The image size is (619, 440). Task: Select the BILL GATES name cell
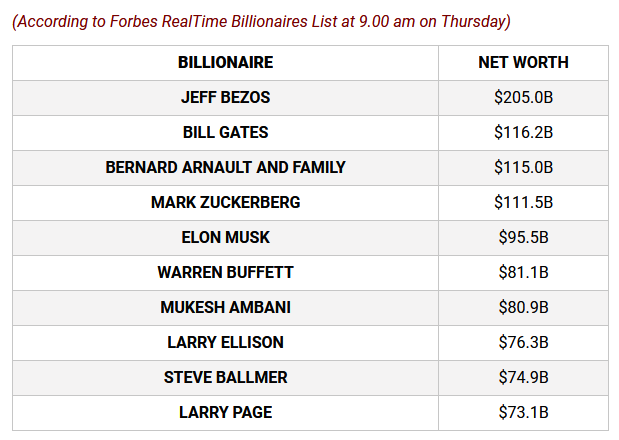tap(225, 133)
